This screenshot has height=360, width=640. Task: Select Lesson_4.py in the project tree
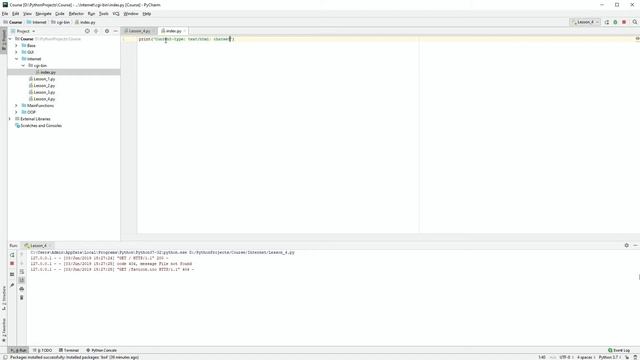44,99
